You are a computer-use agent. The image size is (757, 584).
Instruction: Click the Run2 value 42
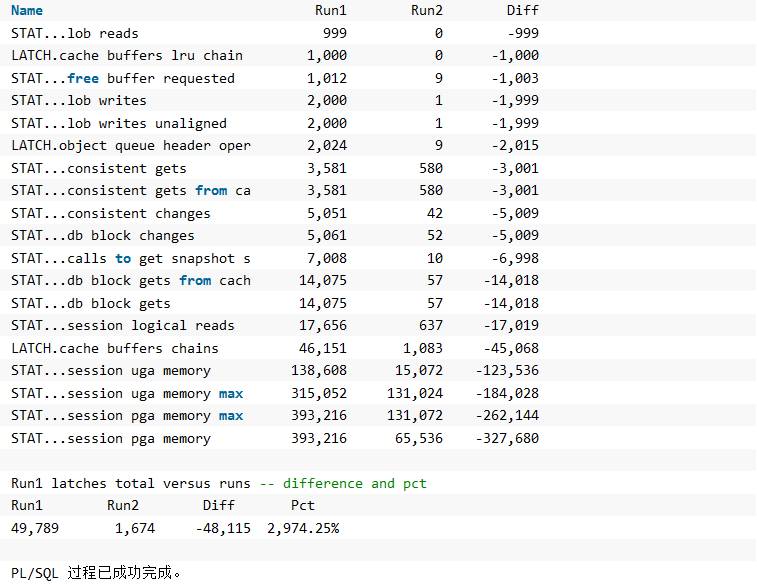(x=435, y=213)
